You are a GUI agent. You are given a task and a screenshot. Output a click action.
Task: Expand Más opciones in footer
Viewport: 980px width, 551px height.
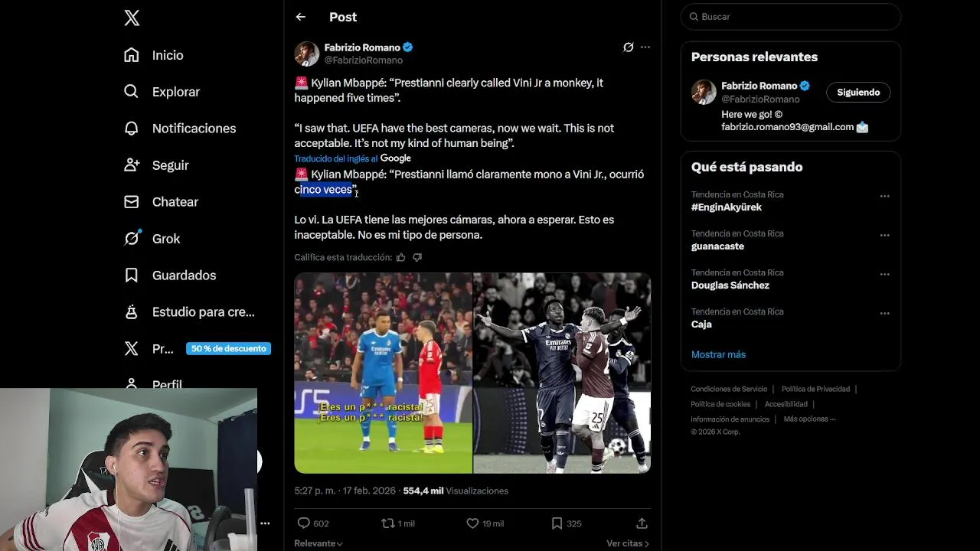click(x=809, y=419)
